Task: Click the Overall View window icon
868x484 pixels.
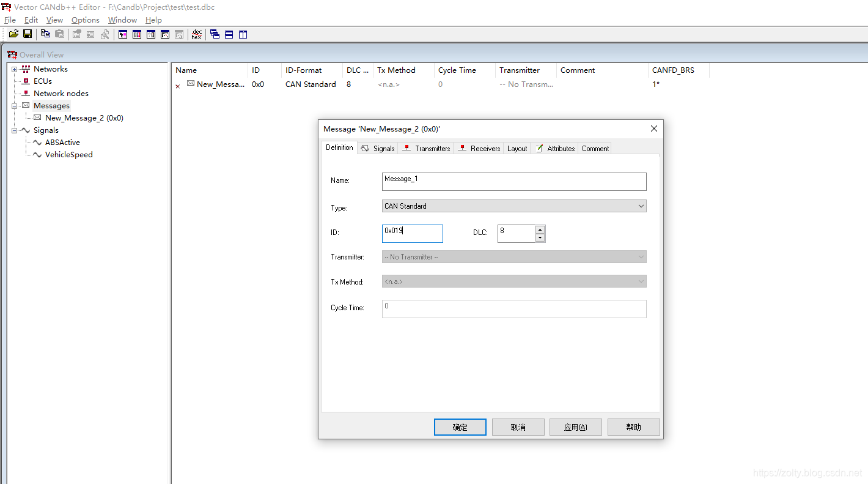Action: (x=12, y=54)
